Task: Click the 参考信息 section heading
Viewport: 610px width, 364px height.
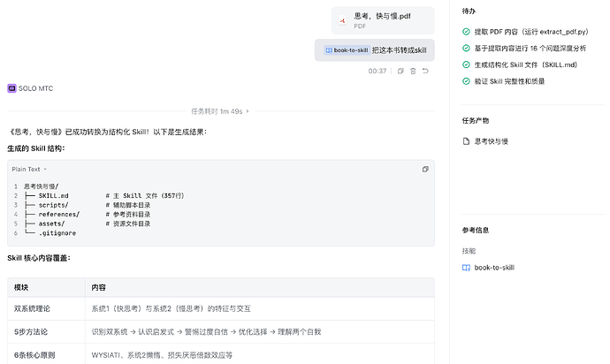Action: pyautogui.click(x=476, y=231)
